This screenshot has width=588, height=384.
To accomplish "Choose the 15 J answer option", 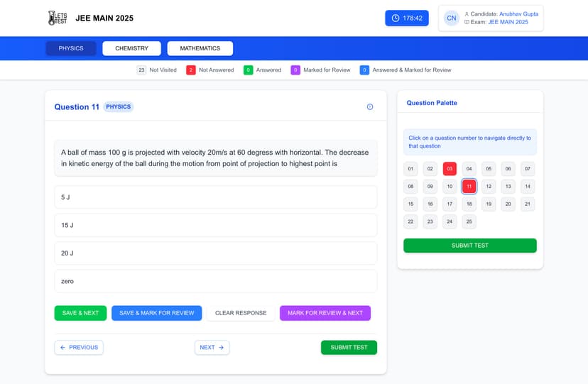I will pos(215,225).
